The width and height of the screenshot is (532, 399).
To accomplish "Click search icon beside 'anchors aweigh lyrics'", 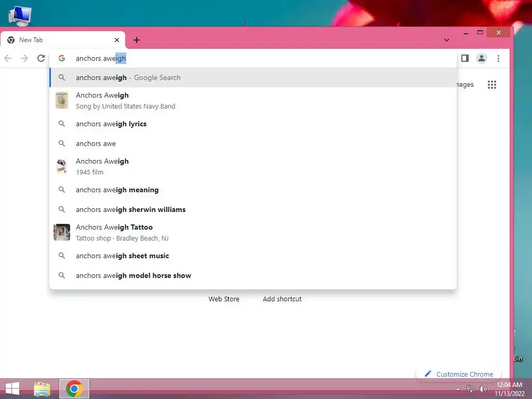I will pos(62,124).
